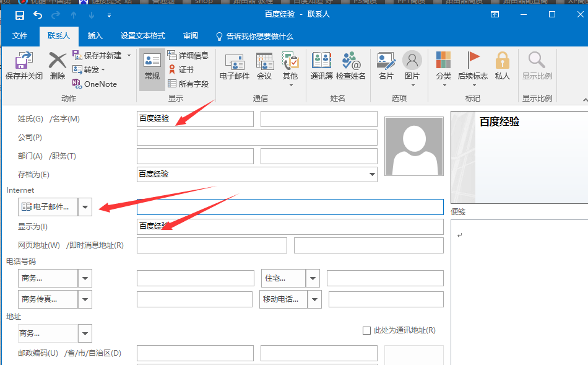
Task: Open the 文件 menu
Action: click(20, 36)
